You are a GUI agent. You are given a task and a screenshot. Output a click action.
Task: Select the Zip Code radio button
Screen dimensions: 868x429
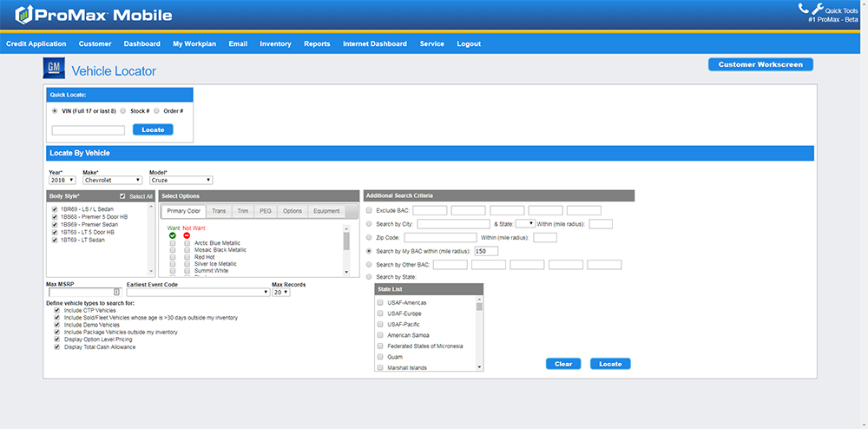(x=369, y=237)
